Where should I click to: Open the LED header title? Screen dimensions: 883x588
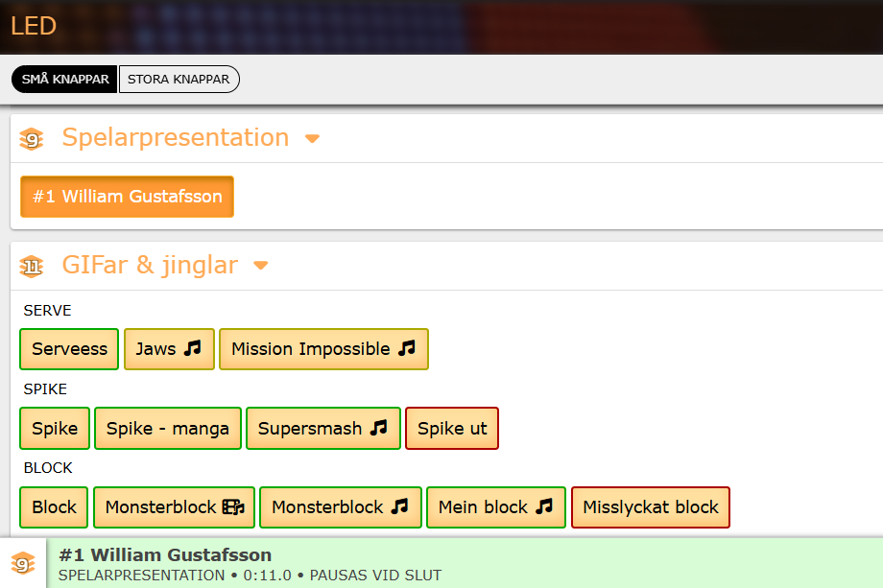click(34, 25)
